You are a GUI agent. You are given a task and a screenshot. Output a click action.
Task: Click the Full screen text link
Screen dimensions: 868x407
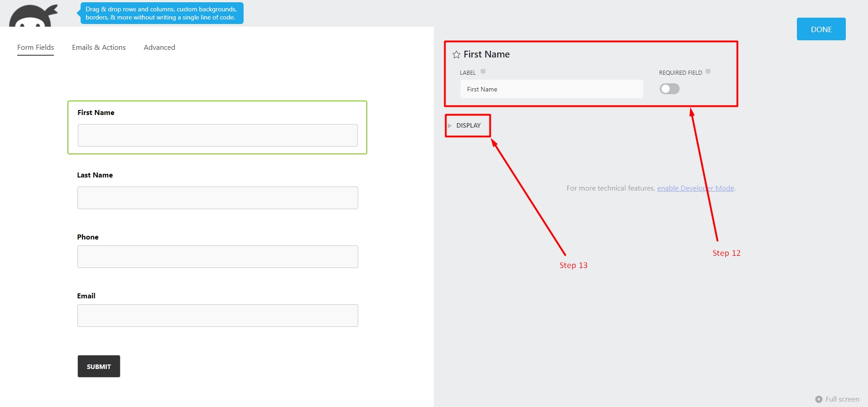842,399
